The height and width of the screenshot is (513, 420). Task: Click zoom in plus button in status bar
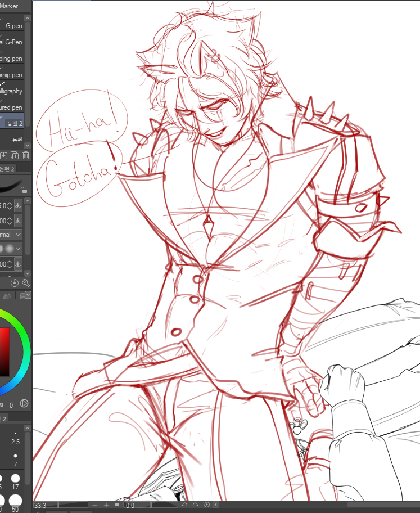[106, 505]
